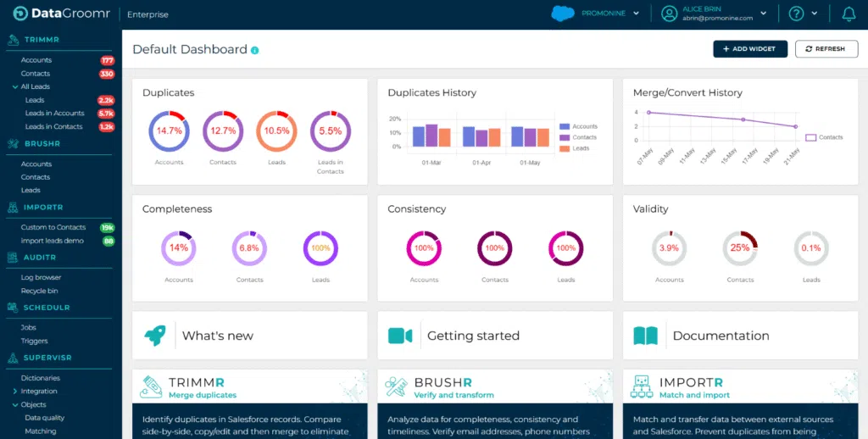Click the notification bell icon
The width and height of the screenshot is (868, 439).
click(849, 14)
